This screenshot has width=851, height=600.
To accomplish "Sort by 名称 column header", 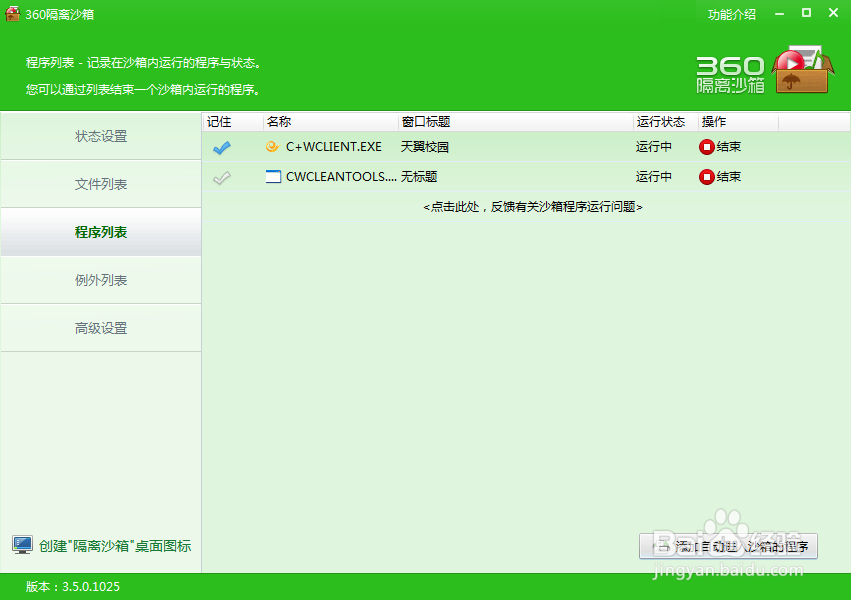I will [x=331, y=122].
